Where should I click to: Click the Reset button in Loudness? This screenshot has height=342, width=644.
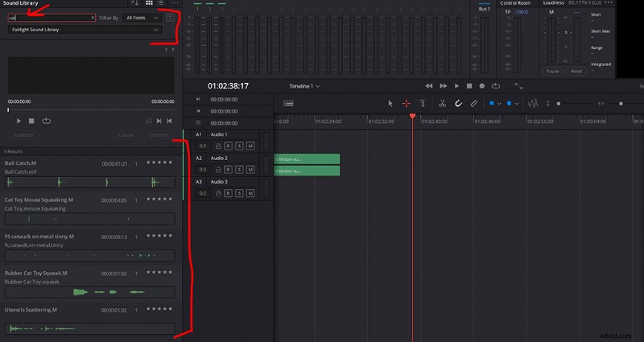[x=576, y=71]
